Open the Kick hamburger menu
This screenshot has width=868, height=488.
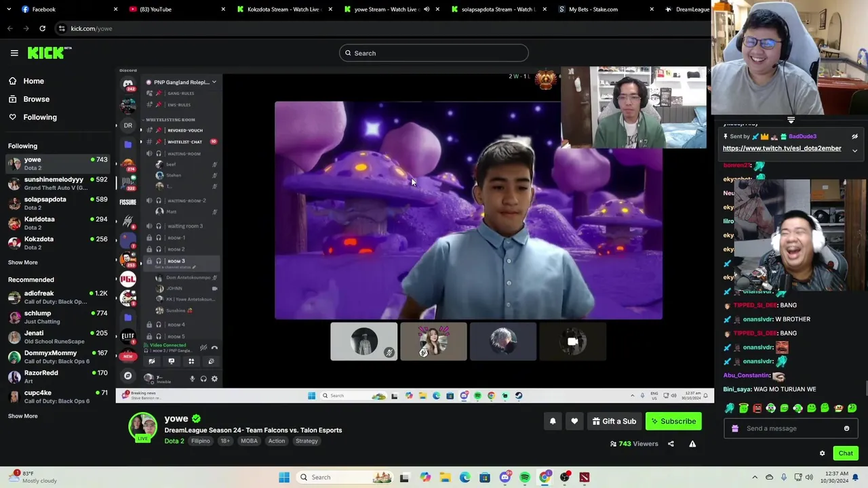click(x=14, y=53)
